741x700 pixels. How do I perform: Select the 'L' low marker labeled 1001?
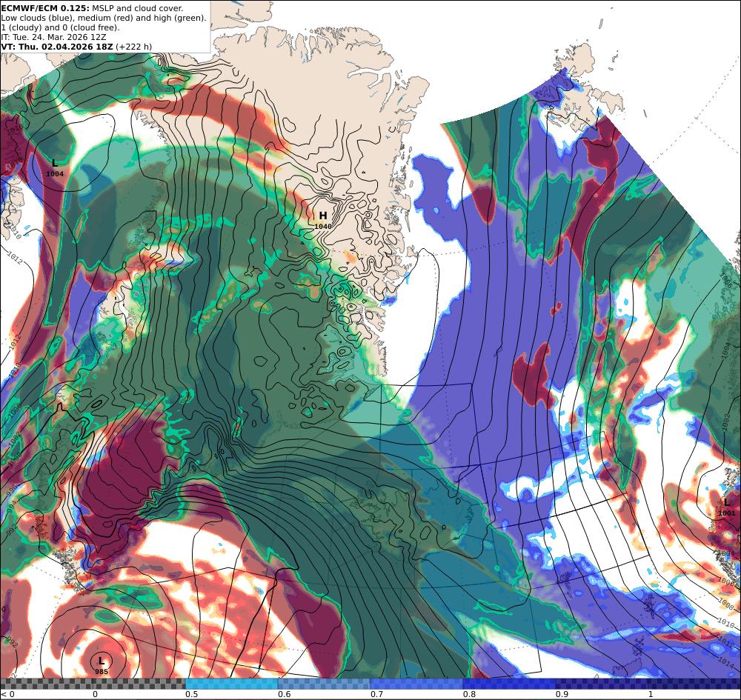pos(727,502)
